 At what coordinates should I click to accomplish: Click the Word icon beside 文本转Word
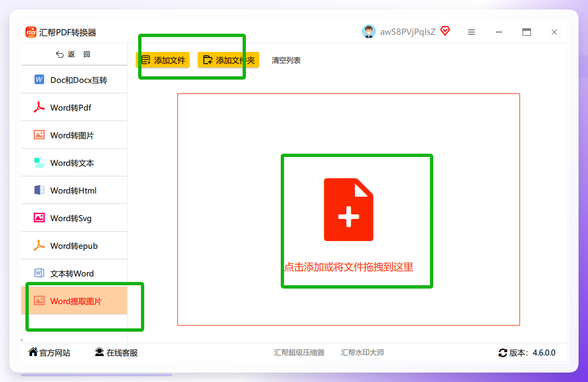coord(39,273)
